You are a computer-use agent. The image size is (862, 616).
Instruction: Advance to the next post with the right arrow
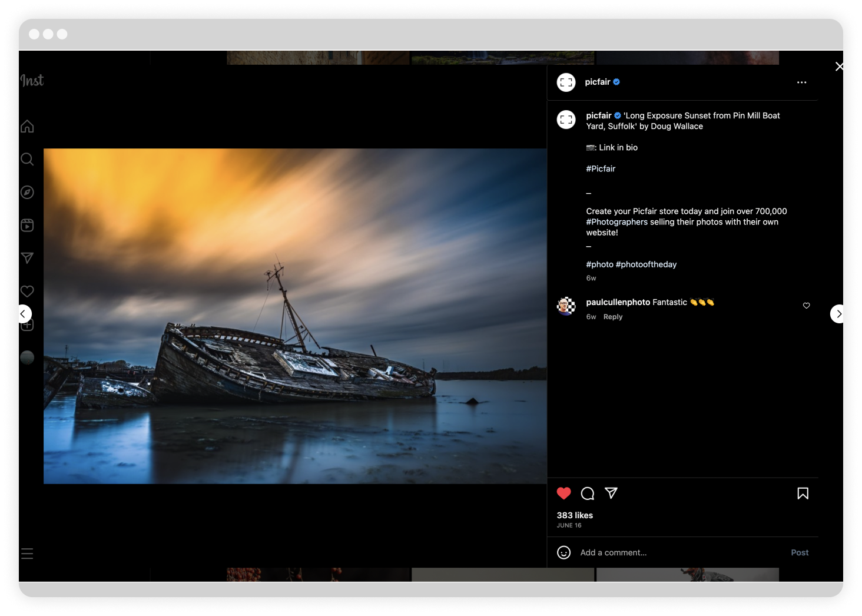click(x=837, y=314)
